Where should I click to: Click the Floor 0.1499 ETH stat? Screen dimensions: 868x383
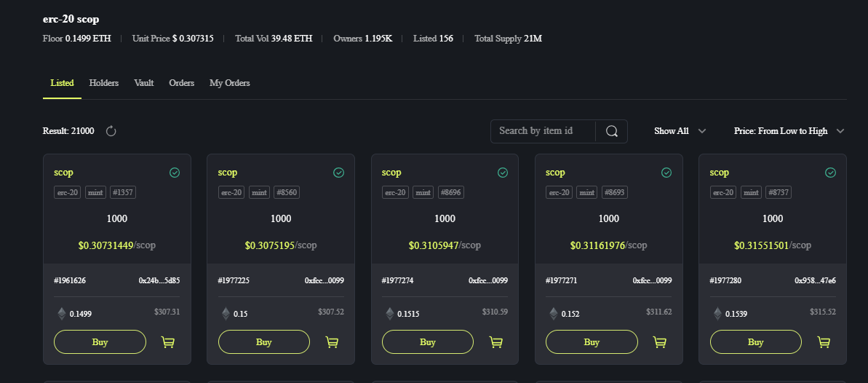77,39
